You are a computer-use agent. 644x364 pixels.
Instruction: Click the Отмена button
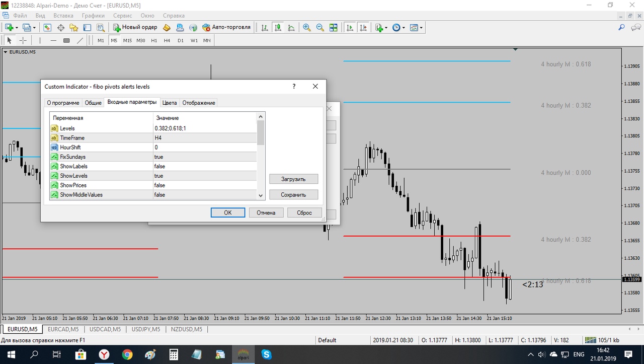266,212
